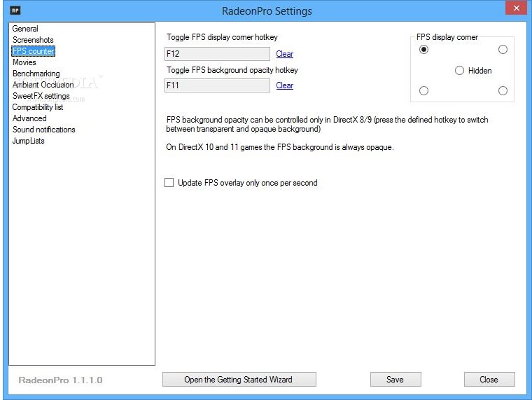Choose the Advanced category

pos(29,118)
